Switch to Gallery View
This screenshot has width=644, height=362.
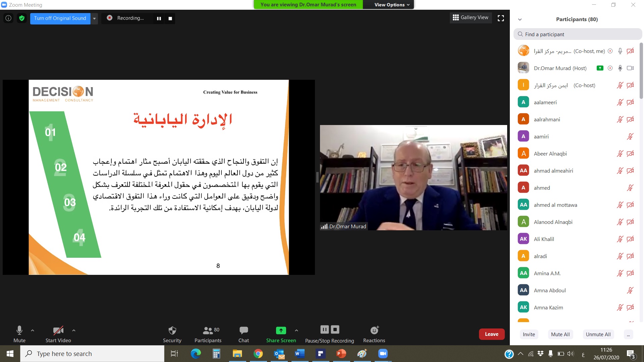point(471,17)
